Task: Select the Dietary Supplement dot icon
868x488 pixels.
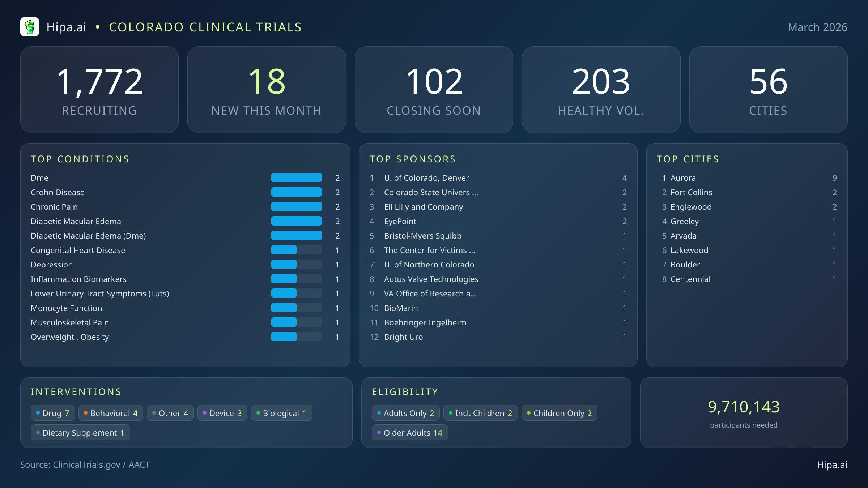Action: [38, 432]
